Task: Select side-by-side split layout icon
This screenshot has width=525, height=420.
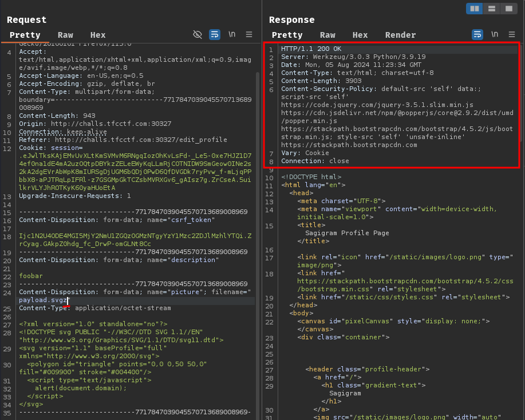Action: tap(475, 9)
